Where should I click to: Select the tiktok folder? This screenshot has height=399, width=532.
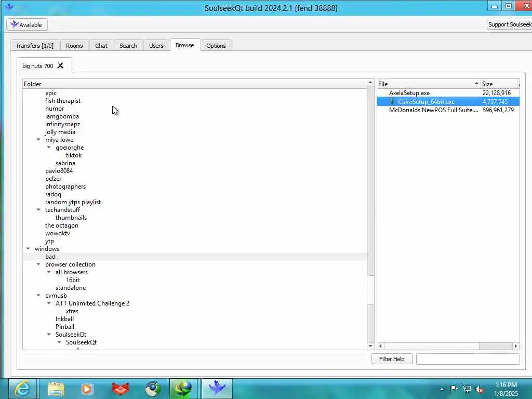[74, 155]
